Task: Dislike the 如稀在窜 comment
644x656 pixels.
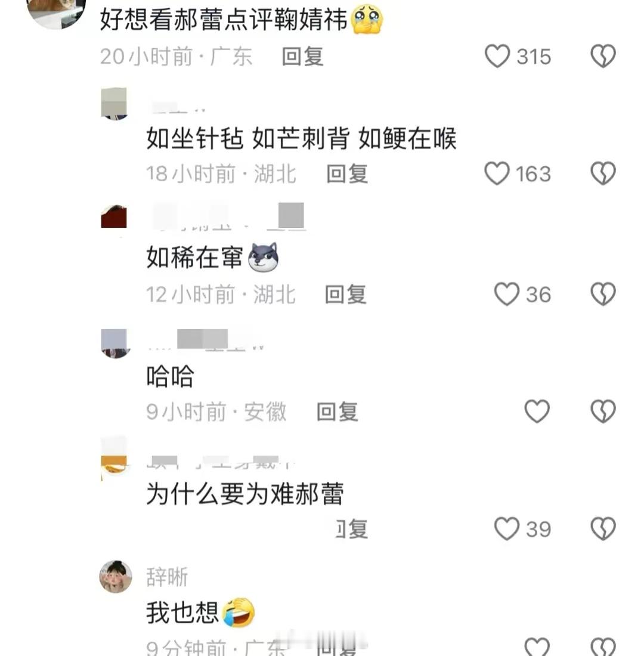Action: pos(603,293)
